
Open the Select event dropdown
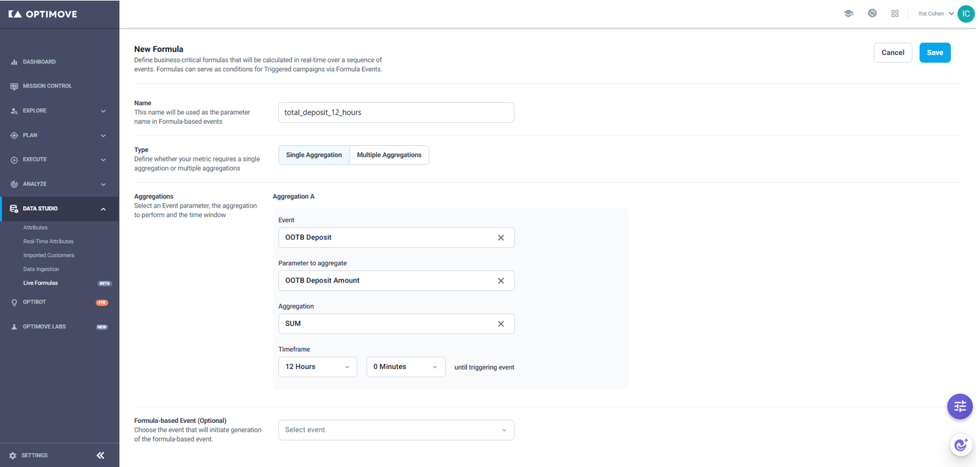click(x=396, y=430)
